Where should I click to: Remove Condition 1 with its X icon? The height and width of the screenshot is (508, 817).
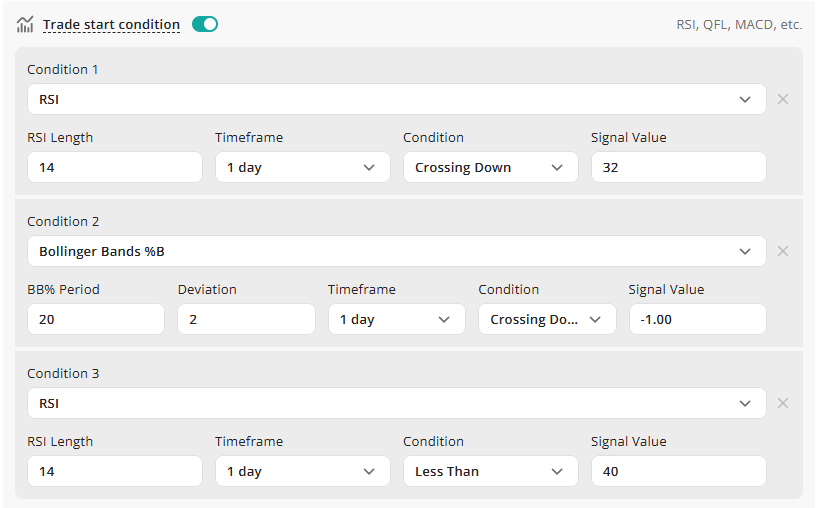pos(783,99)
